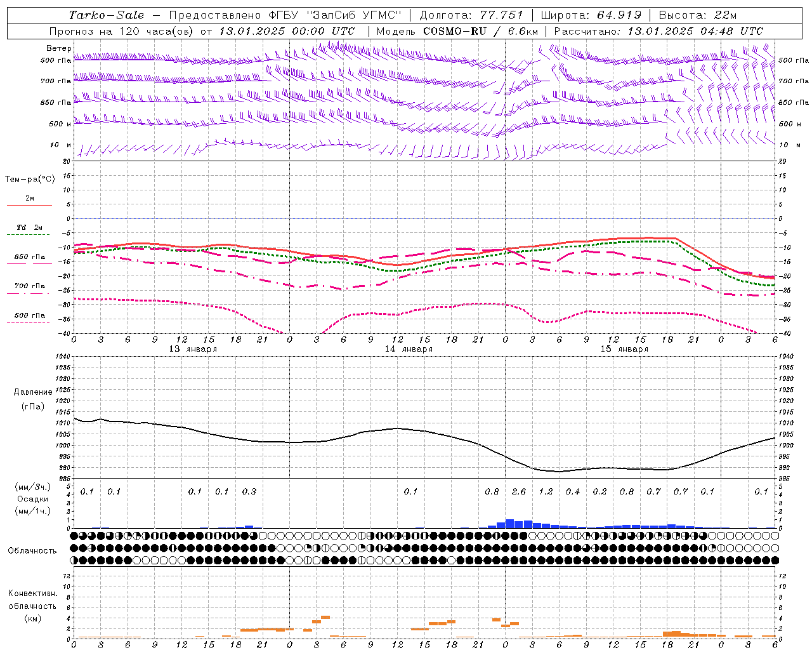Click the 'Осадки' precipitation label

pyautogui.click(x=33, y=499)
